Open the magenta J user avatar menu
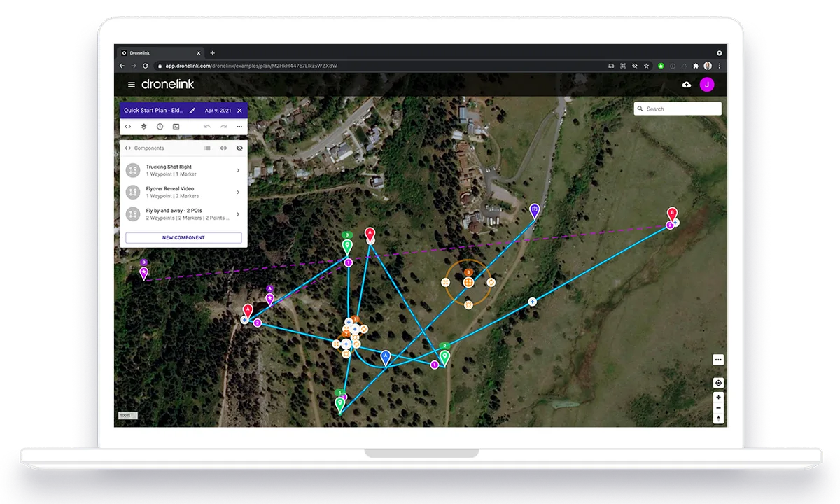This screenshot has height=504, width=840. [707, 85]
